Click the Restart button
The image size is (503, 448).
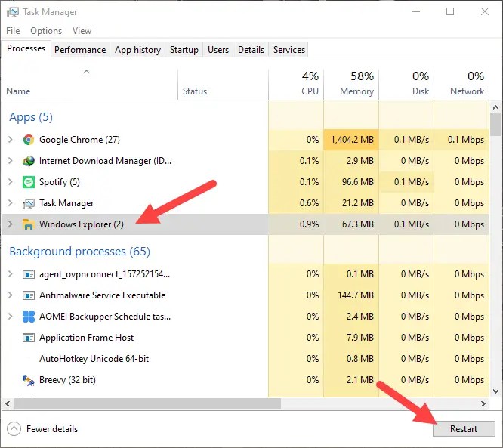point(464,429)
